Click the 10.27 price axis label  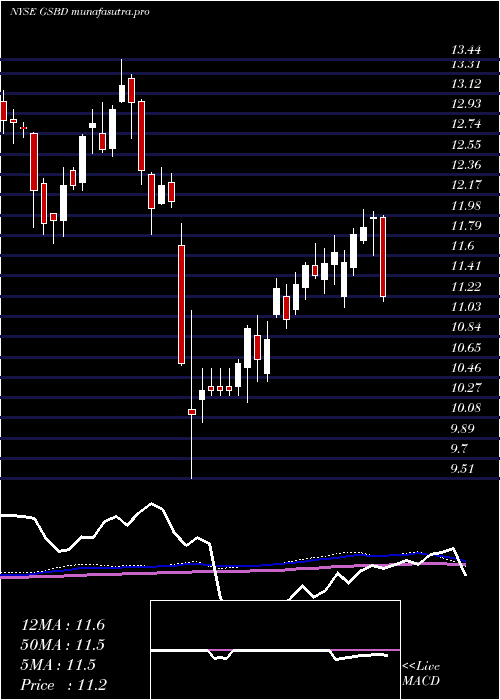[466, 388]
